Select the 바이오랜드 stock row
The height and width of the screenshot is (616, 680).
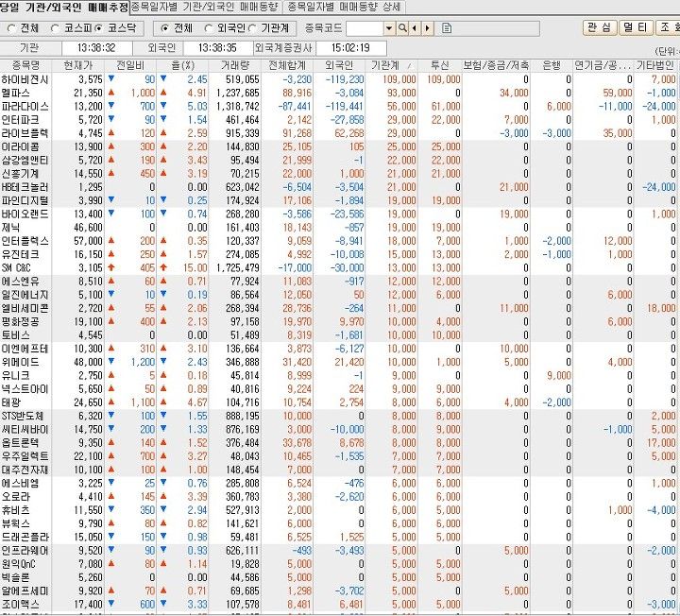pos(338,214)
